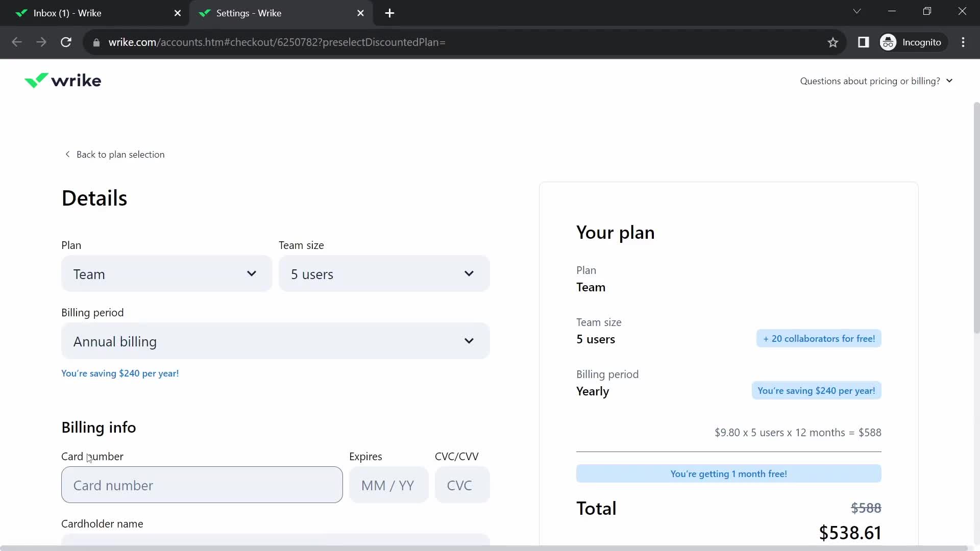The height and width of the screenshot is (551, 980).
Task: Click the saving $240 badge in Your plan
Action: pos(817,391)
